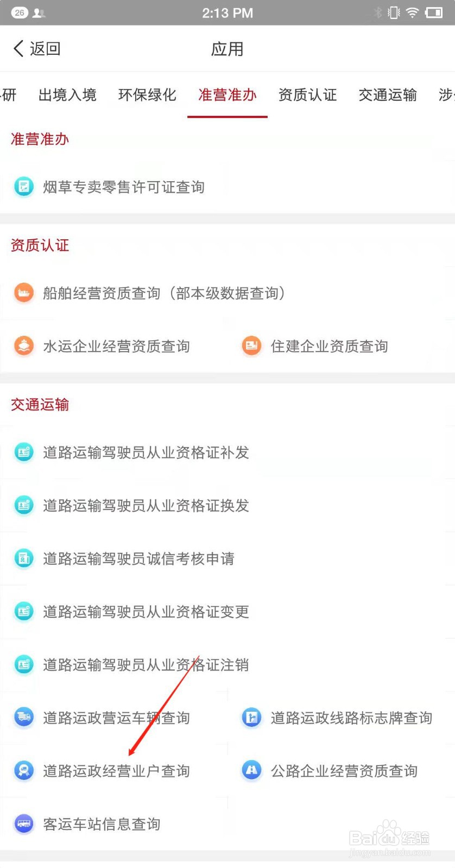Tap the 住建企业资质查询 icon
The image size is (455, 868).
[x=251, y=346]
